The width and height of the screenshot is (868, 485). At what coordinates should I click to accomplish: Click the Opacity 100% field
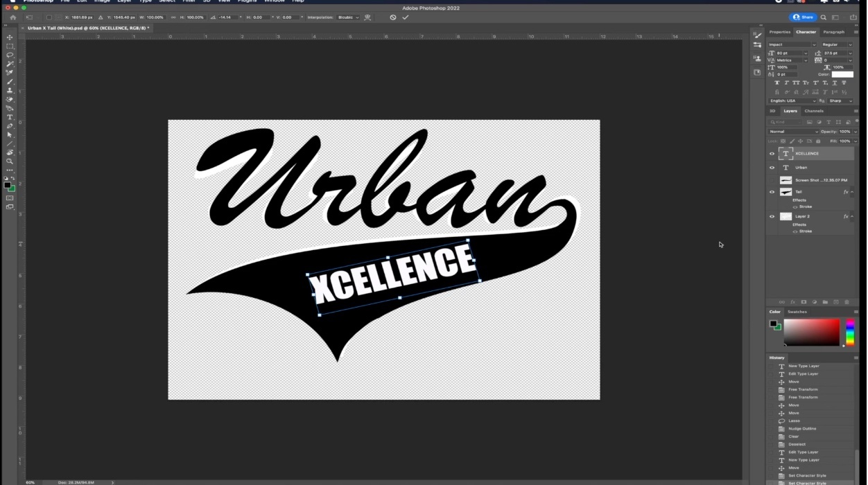coord(846,132)
